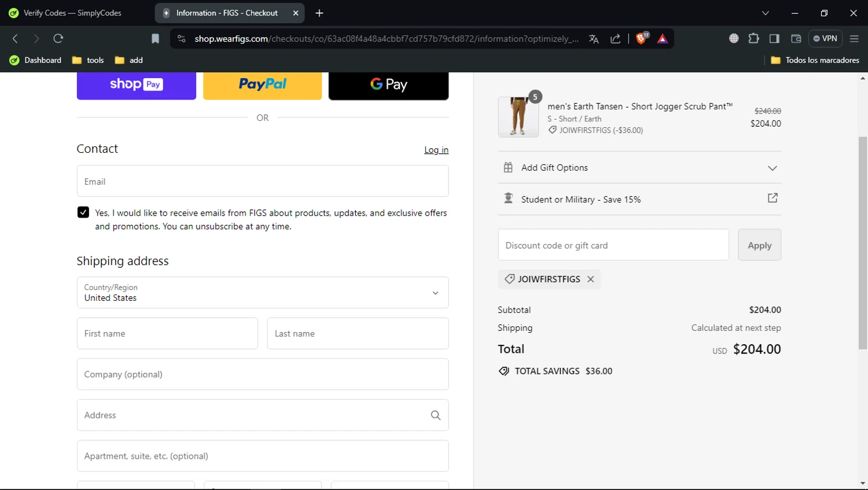Toggle the browser sidebar panel icon

pyautogui.click(x=774, y=39)
